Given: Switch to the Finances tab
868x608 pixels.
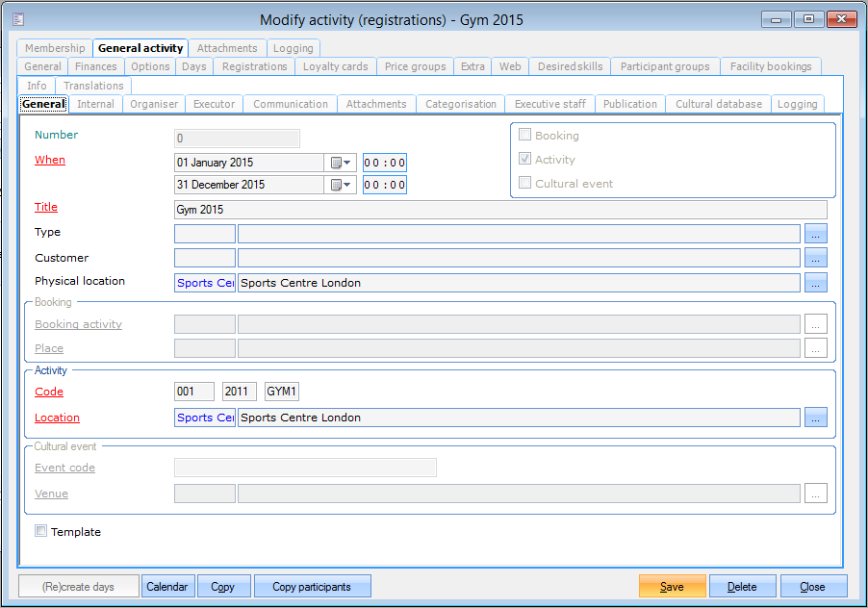Looking at the screenshot, I should (x=96, y=66).
